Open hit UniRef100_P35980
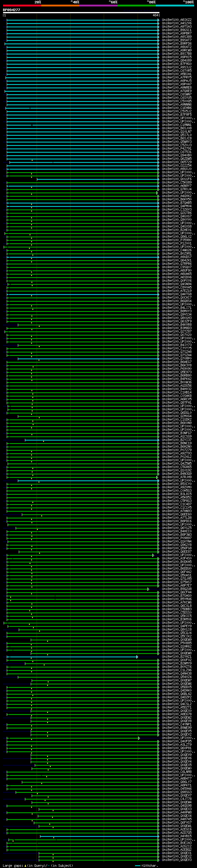This screenshot has width=197, height=868. point(176,240)
